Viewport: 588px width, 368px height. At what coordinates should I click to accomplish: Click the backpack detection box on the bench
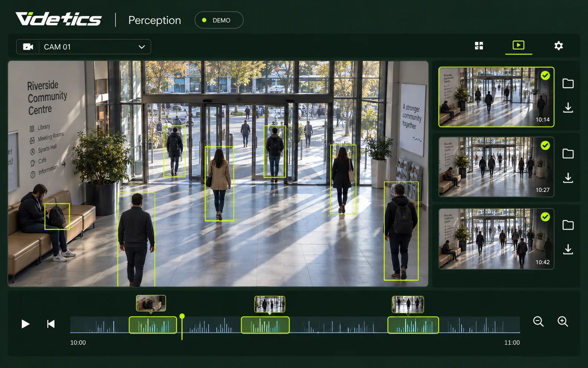57,216
